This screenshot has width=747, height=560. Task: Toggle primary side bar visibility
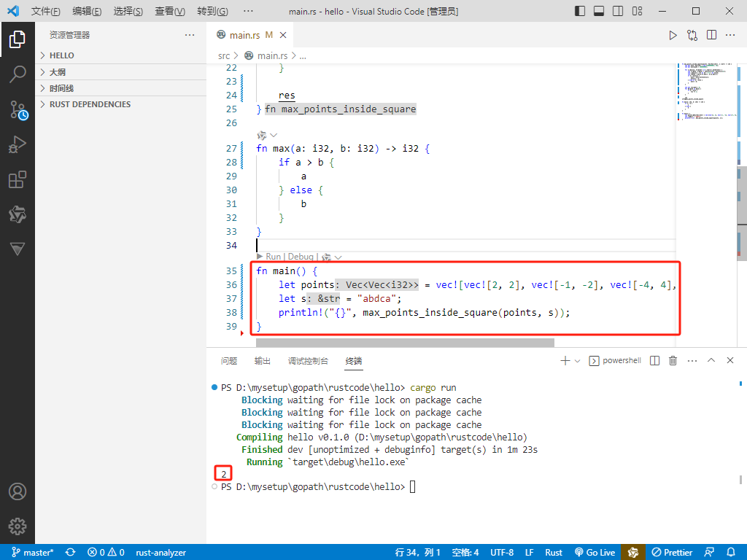[x=580, y=11]
